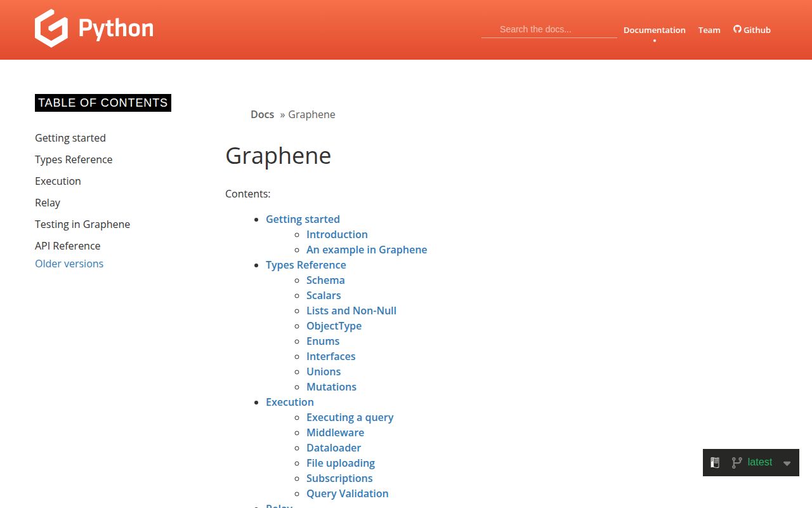The width and height of the screenshot is (812, 508).
Task: Open Testing in Graphene sidebar item
Action: pos(82,224)
